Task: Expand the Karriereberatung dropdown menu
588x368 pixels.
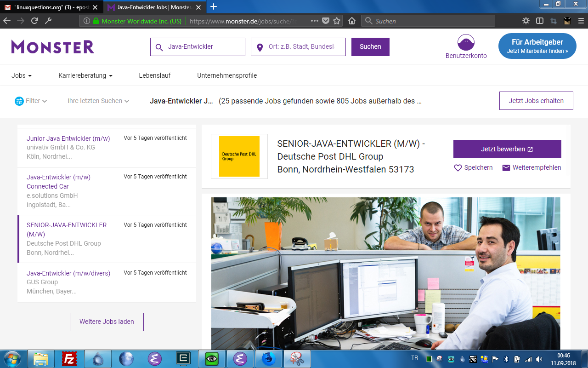Action: (85, 75)
